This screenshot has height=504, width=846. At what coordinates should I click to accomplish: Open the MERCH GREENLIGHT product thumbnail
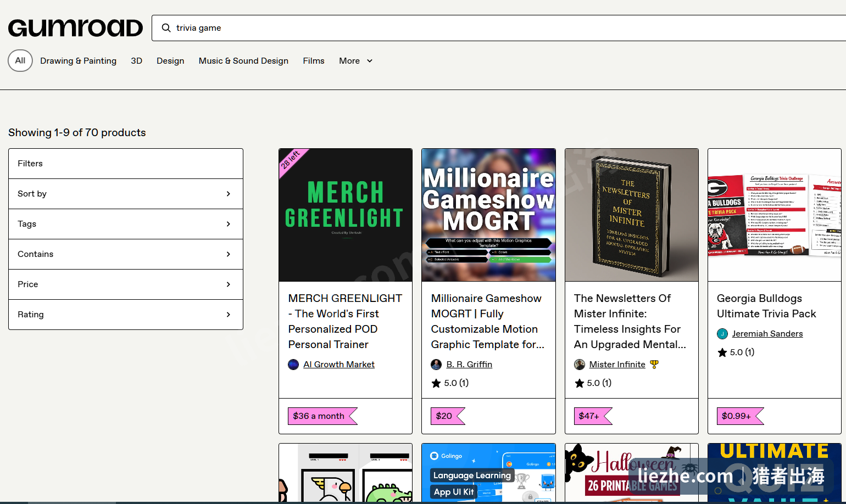click(346, 215)
